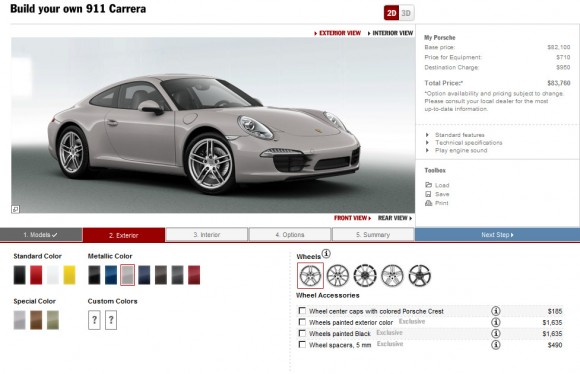Screen dimensions: 580x374
Task: Tick the Wheels painted Black checkbox
Action: [302, 333]
